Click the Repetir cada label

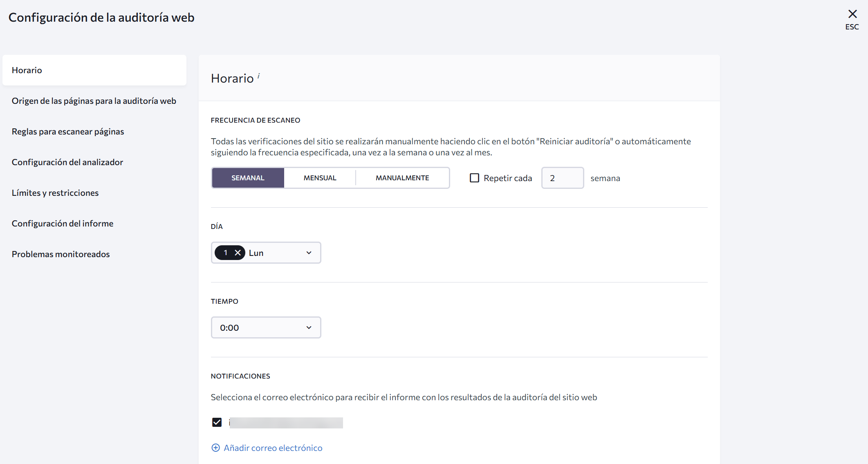pyautogui.click(x=508, y=178)
